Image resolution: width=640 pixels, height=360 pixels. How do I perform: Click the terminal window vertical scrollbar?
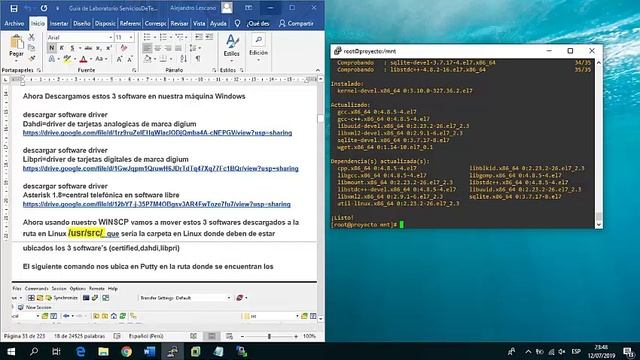pyautogui.click(x=599, y=143)
